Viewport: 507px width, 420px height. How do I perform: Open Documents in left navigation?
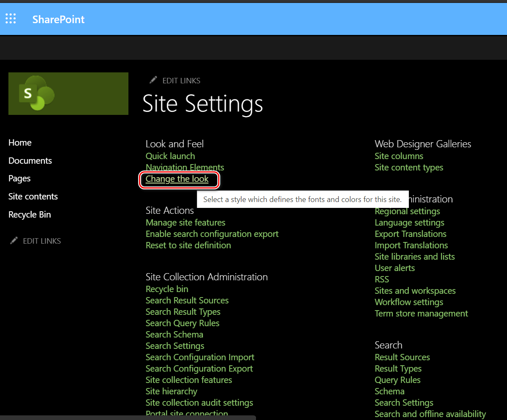click(x=30, y=161)
